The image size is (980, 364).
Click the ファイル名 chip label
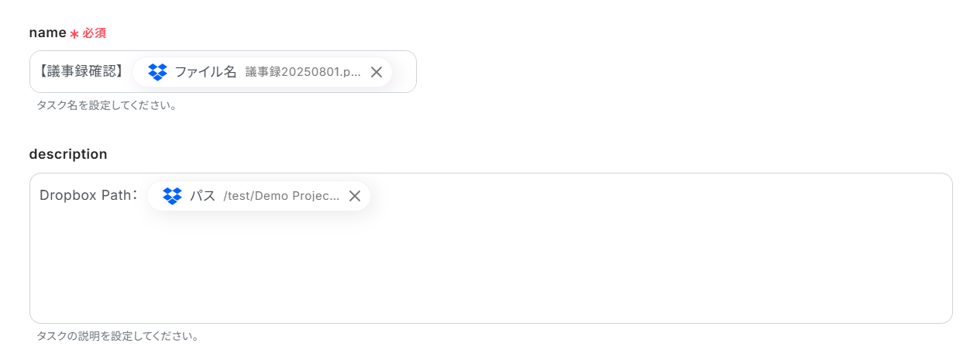pos(205,72)
